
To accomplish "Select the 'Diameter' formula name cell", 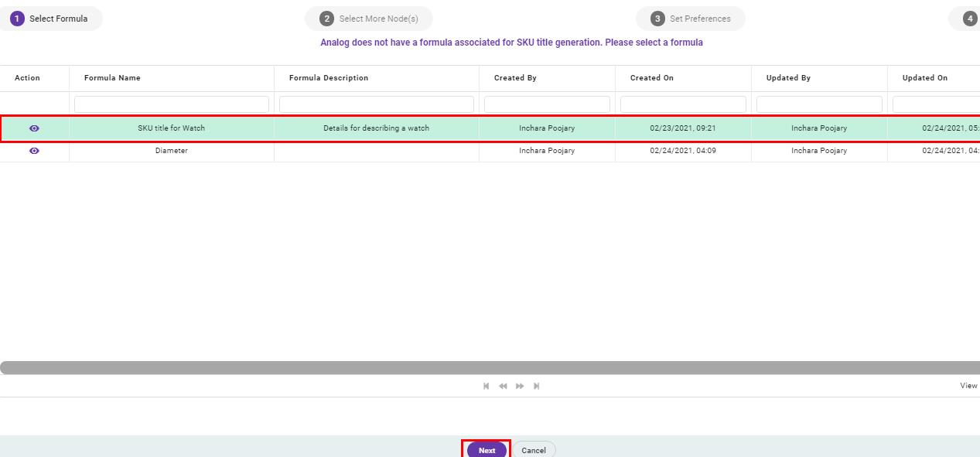I will [172, 151].
